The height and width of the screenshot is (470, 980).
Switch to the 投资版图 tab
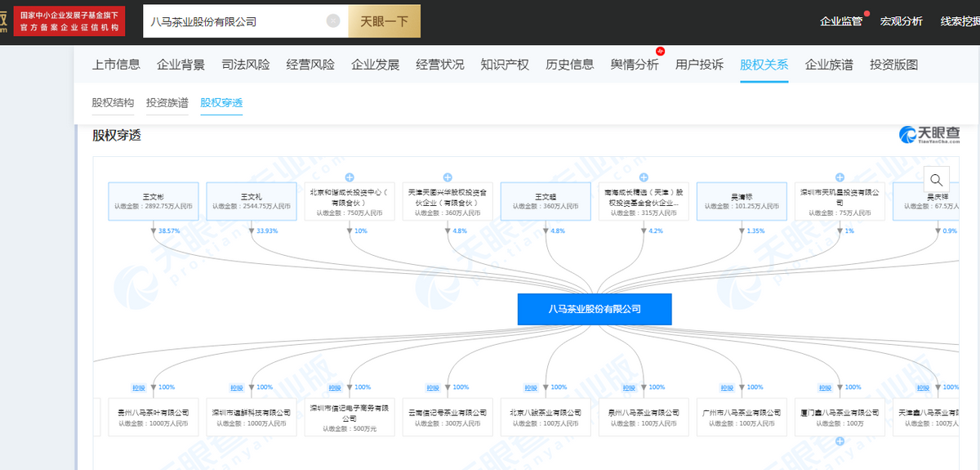tap(894, 65)
